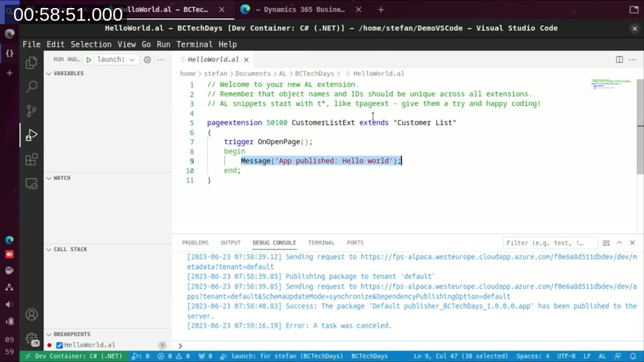Click launch: für stefan status bar item

(282, 356)
